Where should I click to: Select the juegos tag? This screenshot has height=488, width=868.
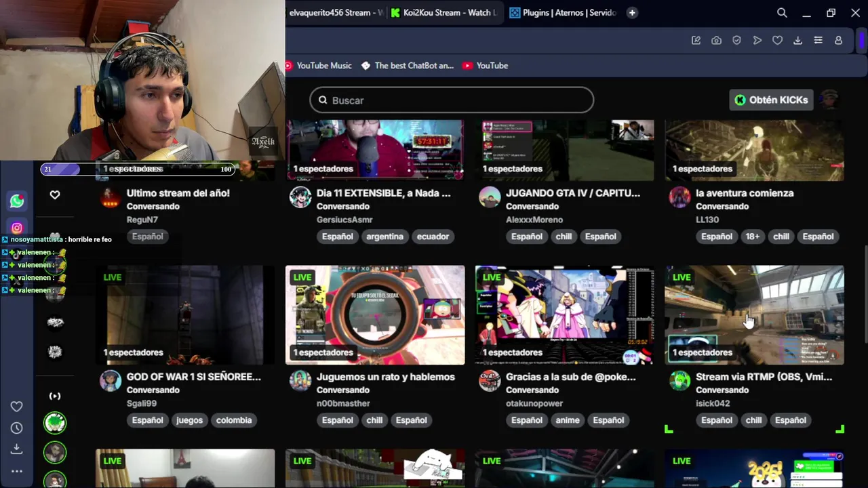coord(190,420)
